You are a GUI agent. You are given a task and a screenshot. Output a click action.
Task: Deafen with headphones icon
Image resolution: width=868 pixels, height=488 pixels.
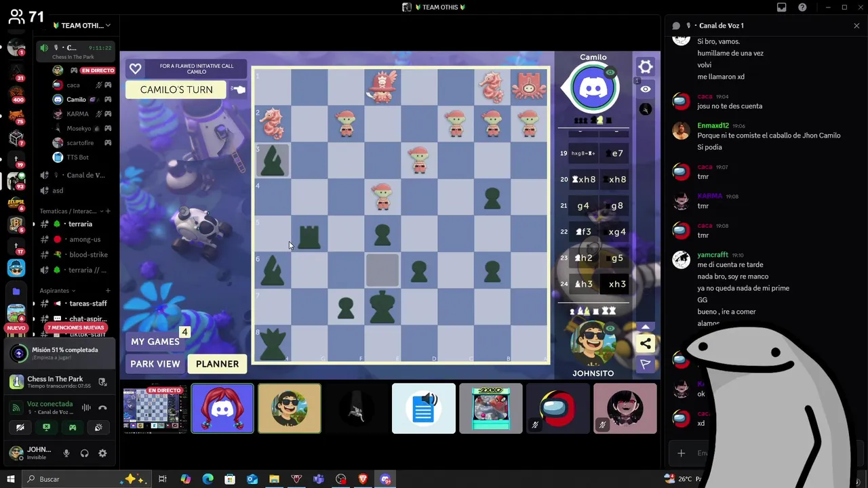(x=85, y=453)
